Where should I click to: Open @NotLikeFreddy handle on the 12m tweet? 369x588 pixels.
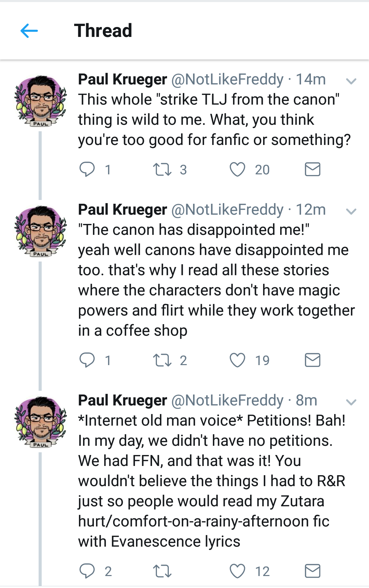pyautogui.click(x=227, y=210)
